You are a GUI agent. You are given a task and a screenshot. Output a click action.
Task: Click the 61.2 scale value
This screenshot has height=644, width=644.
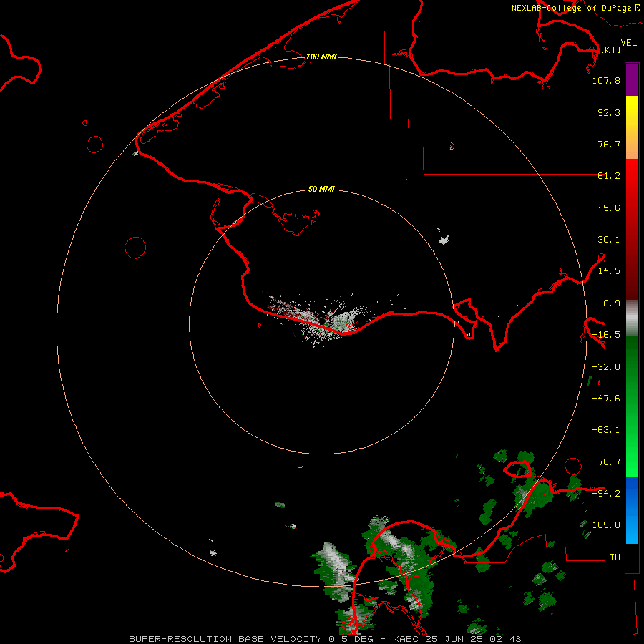click(609, 176)
